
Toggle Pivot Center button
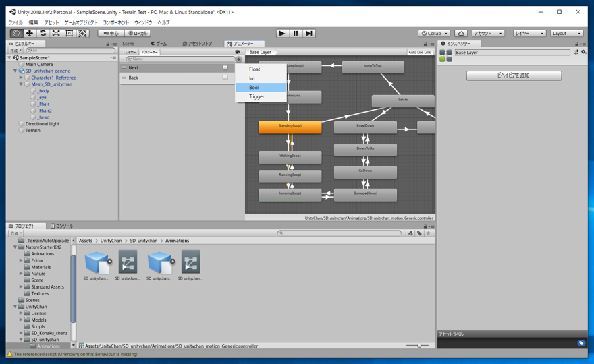(111, 33)
